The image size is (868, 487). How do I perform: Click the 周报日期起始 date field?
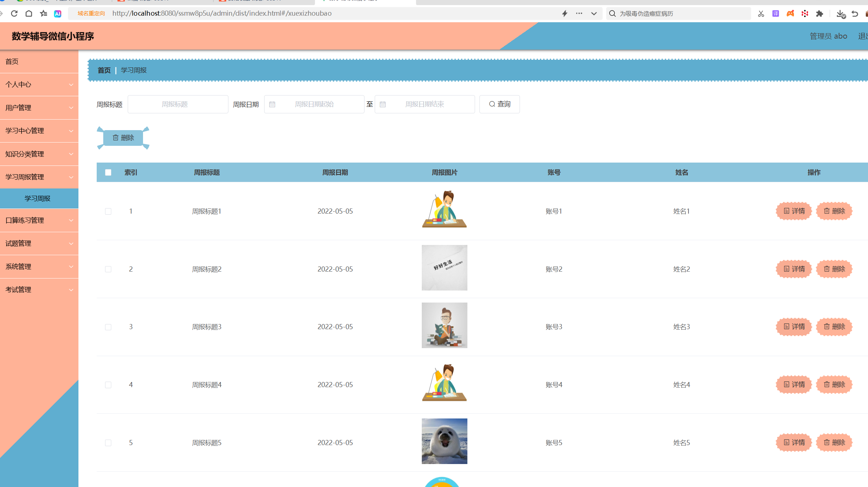(x=314, y=104)
